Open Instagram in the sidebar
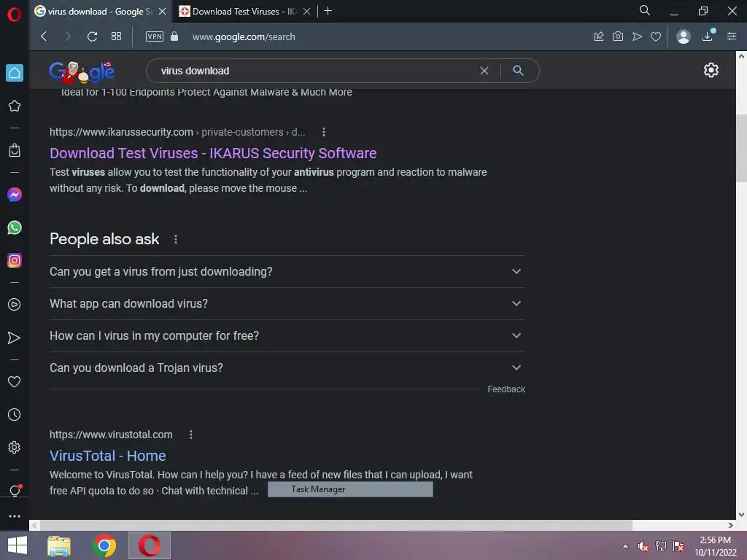The height and width of the screenshot is (560, 747). (15, 260)
